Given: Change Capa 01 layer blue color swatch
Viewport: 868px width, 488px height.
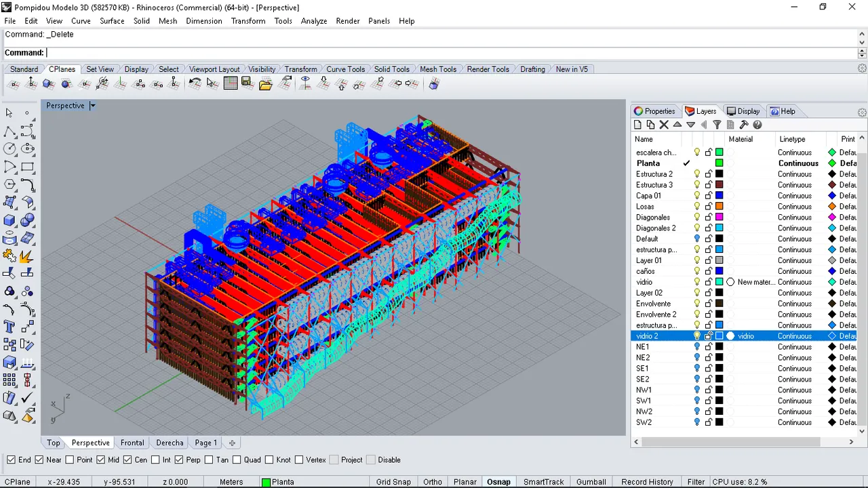Looking at the screenshot, I should point(719,196).
